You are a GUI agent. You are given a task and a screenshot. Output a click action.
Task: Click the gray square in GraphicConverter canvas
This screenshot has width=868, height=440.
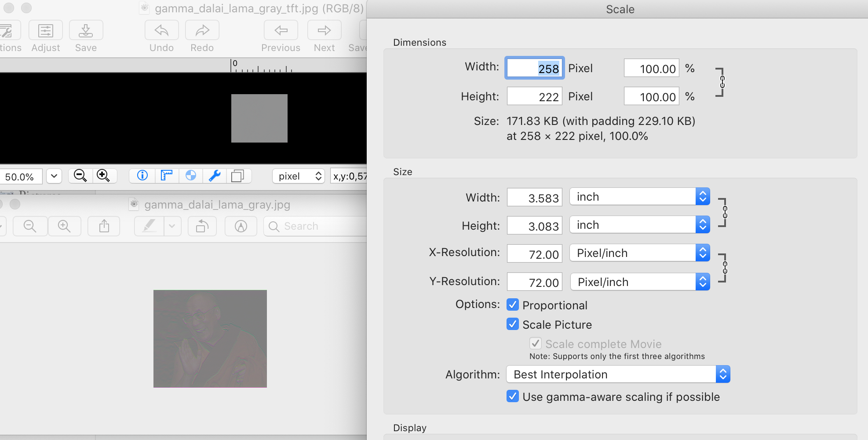click(259, 118)
